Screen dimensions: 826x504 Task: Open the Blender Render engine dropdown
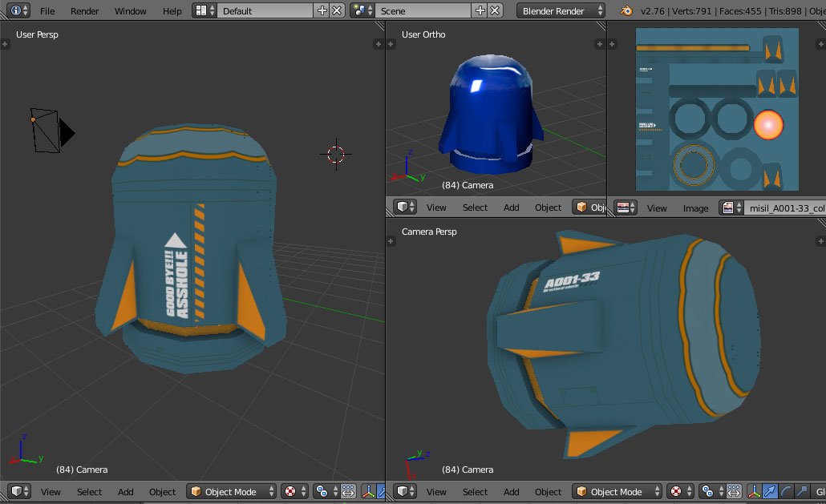pos(561,10)
